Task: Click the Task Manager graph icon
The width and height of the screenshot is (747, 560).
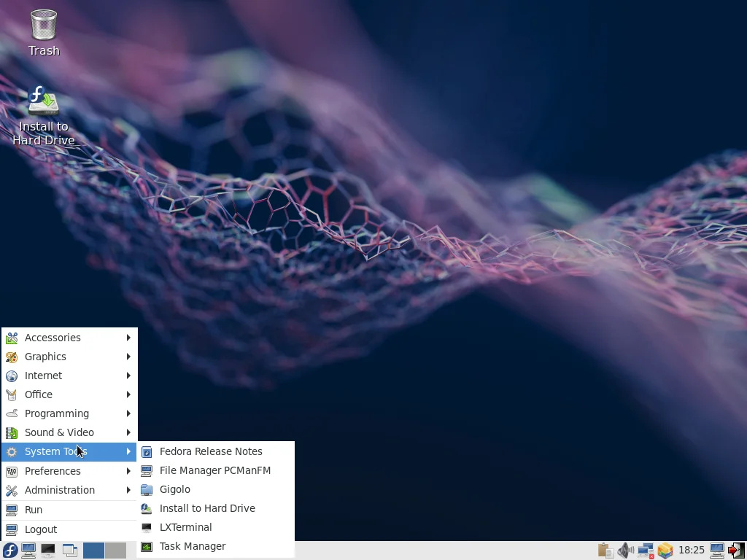Action: point(147,547)
